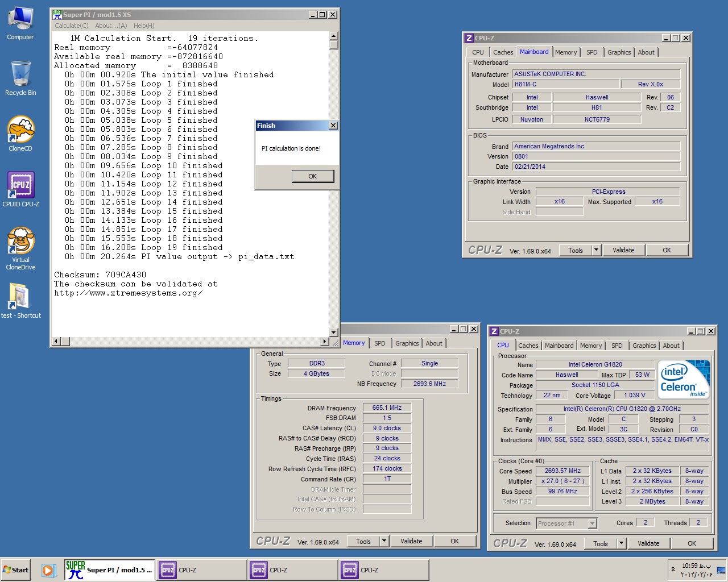Launch the media player quick launch icon
Screen dimensions: 728x582
[x=48, y=570]
